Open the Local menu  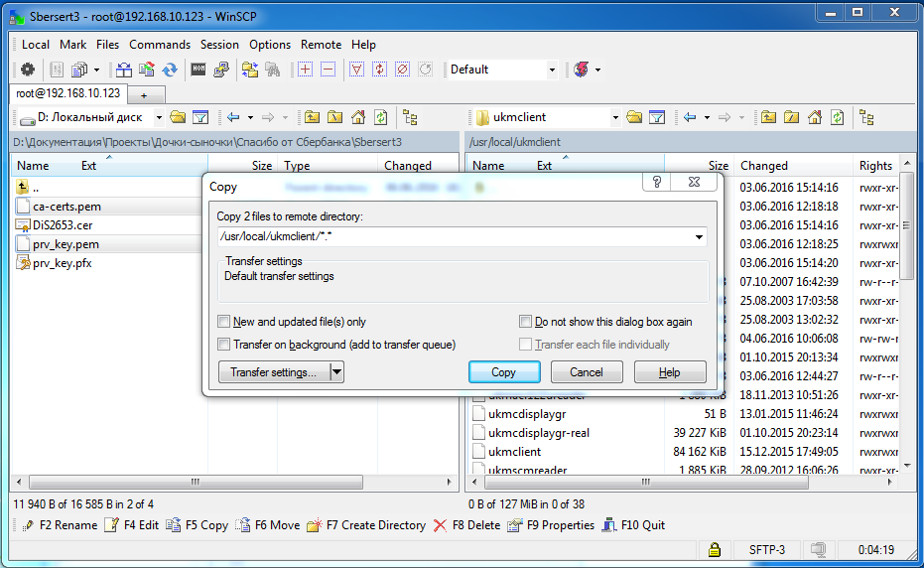pos(36,45)
